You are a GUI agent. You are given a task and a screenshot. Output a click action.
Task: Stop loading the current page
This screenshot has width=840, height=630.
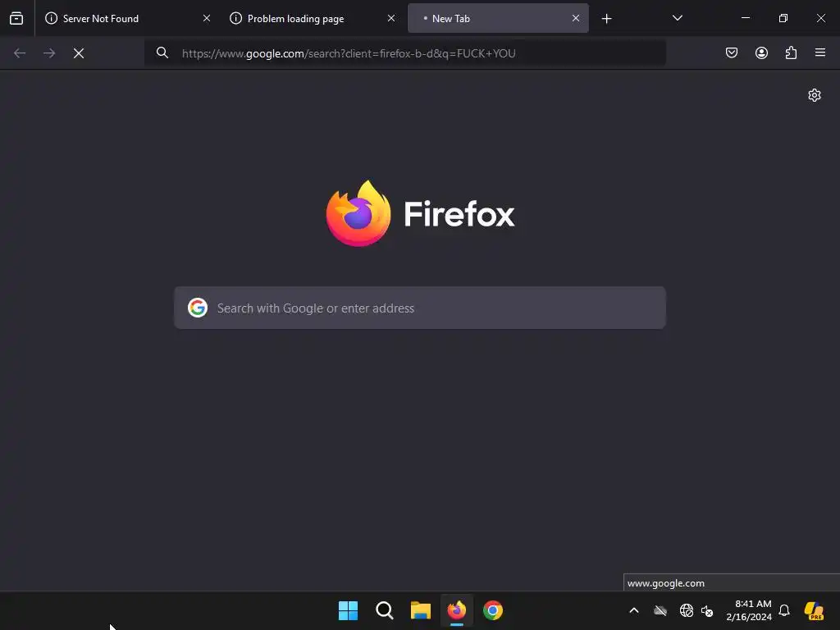(79, 53)
